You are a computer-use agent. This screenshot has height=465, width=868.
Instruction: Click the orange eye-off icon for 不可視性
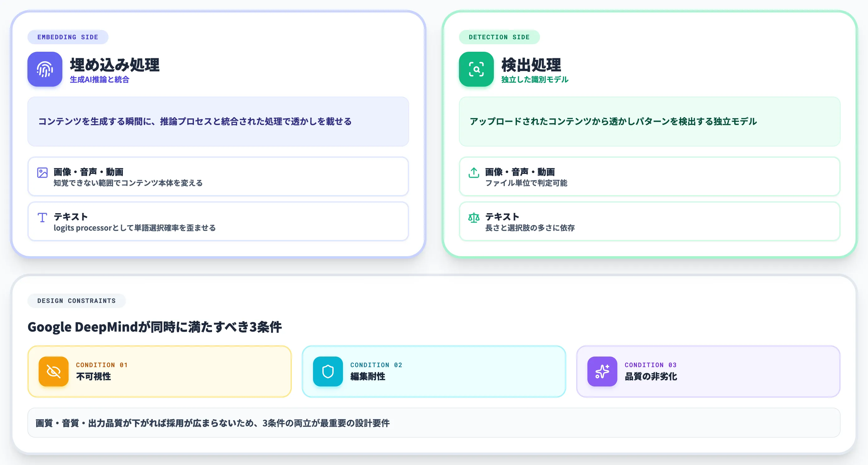(54, 372)
